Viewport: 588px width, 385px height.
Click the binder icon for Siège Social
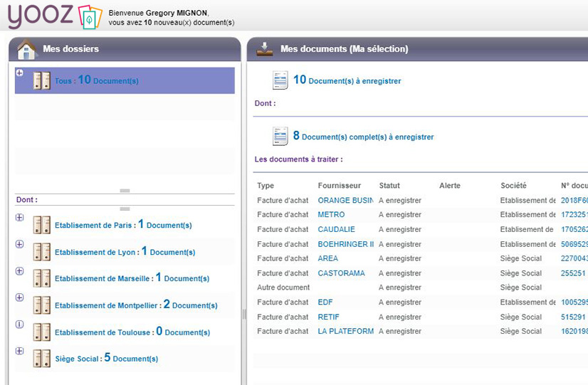pos(42,359)
